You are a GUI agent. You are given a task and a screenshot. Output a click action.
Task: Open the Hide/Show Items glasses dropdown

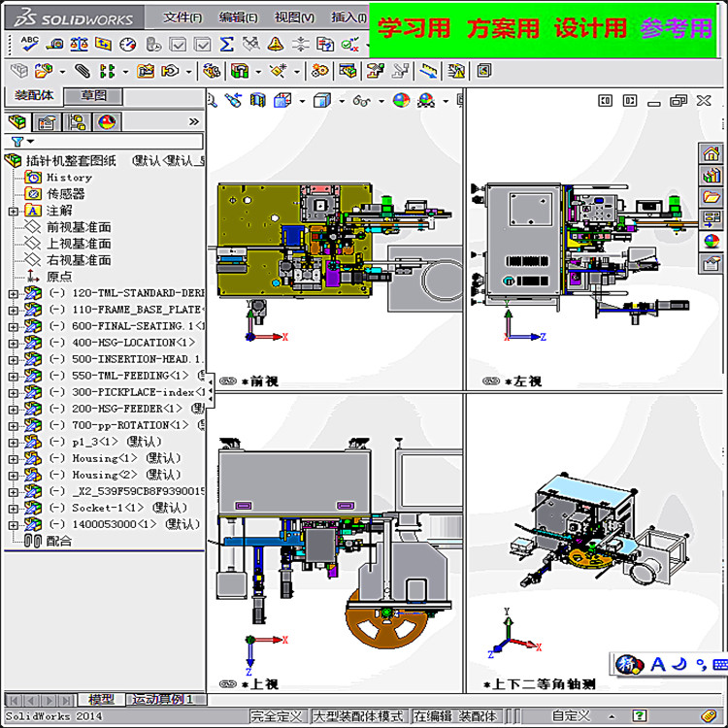tap(381, 101)
